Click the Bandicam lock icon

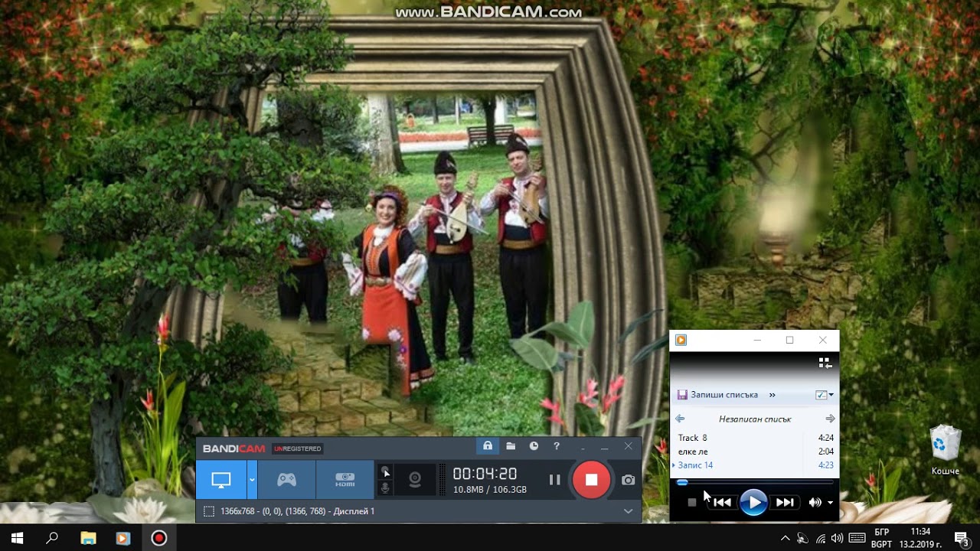pyautogui.click(x=488, y=446)
